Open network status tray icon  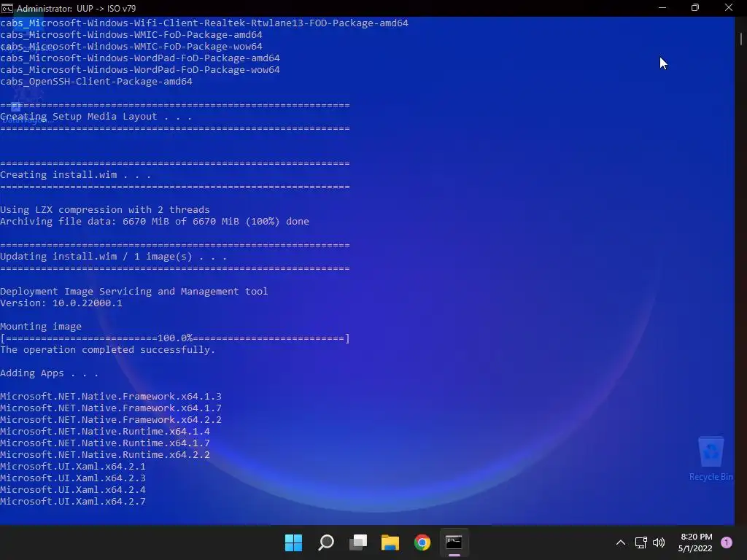[640, 542]
